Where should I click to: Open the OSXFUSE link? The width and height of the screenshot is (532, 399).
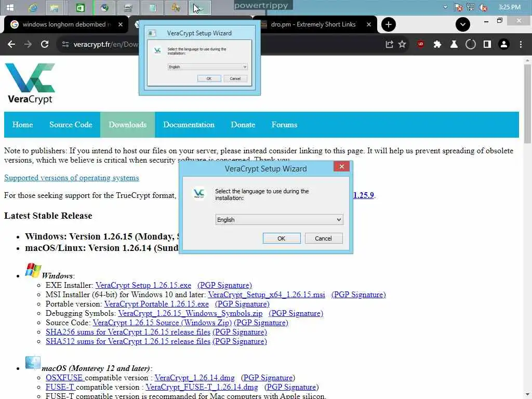[x=64, y=378]
